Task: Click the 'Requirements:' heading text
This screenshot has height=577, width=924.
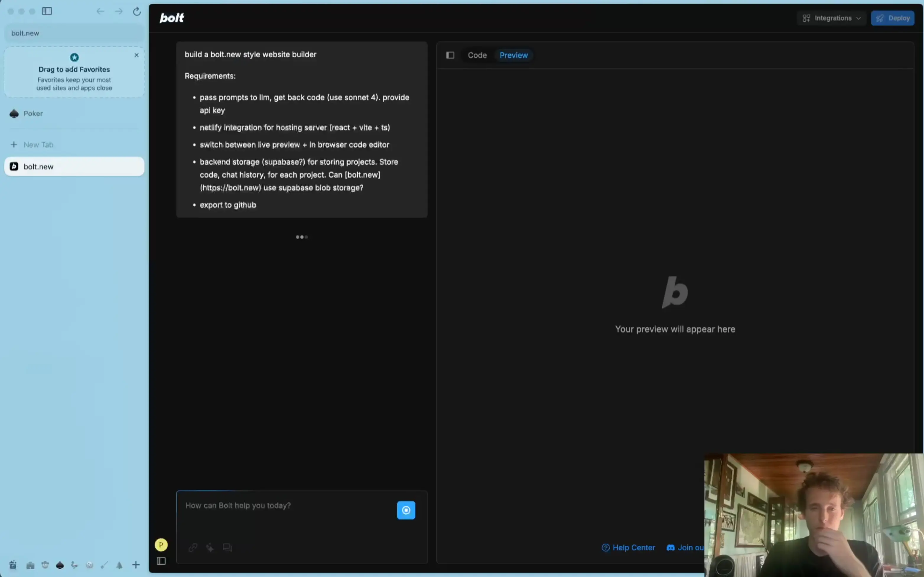Action: pyautogui.click(x=210, y=76)
